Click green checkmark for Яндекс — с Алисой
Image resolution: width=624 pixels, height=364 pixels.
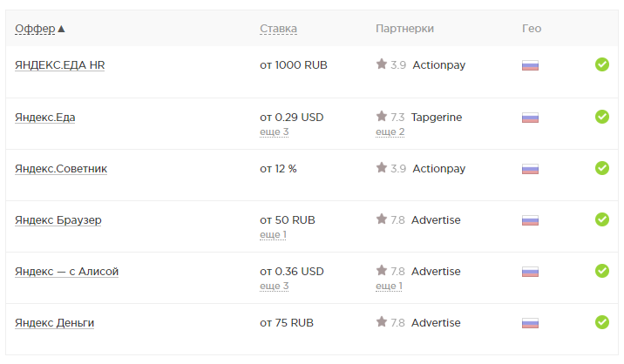[x=601, y=271]
